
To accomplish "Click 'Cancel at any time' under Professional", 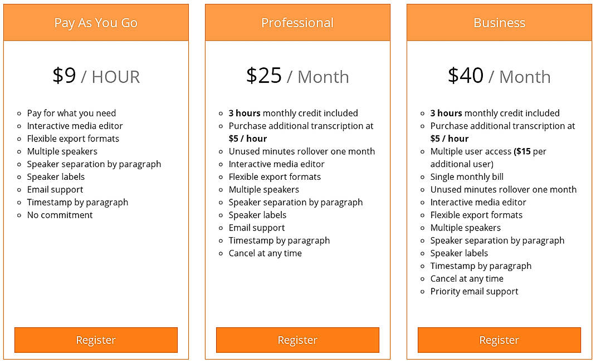I will 265,253.
